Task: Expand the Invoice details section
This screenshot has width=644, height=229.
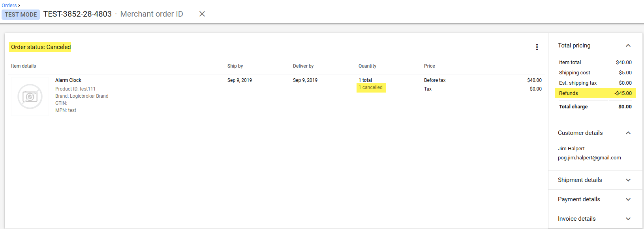Action: coord(628,219)
